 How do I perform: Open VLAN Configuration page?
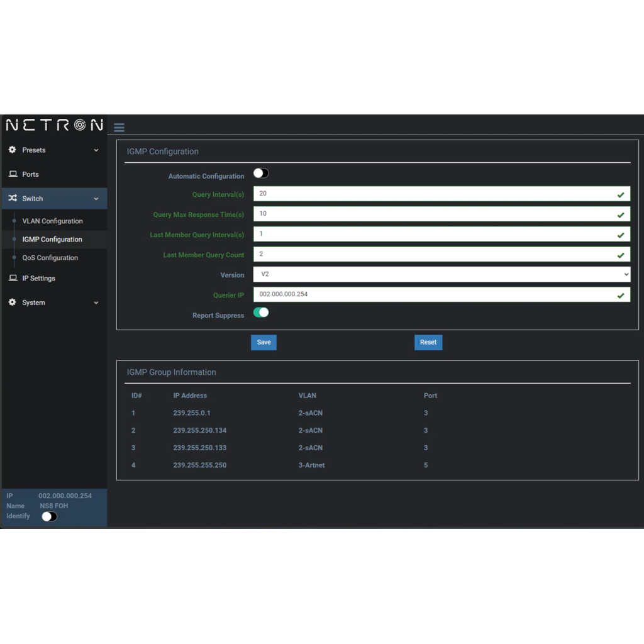point(52,221)
